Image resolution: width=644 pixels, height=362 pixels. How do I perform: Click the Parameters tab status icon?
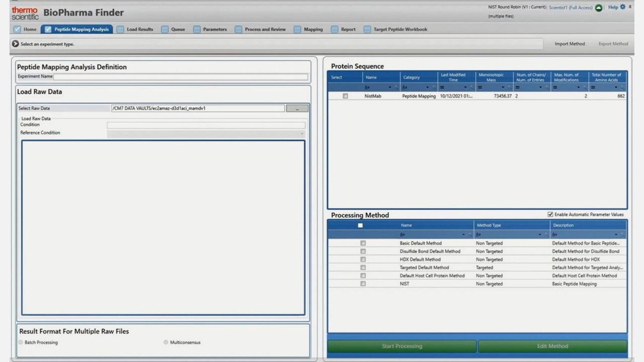[x=196, y=29]
